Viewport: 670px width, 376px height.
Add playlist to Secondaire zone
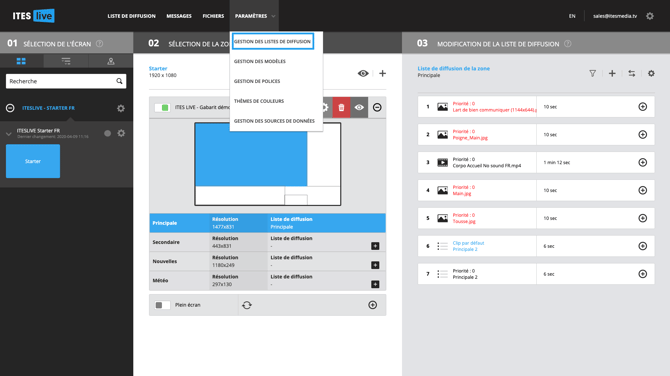(375, 246)
